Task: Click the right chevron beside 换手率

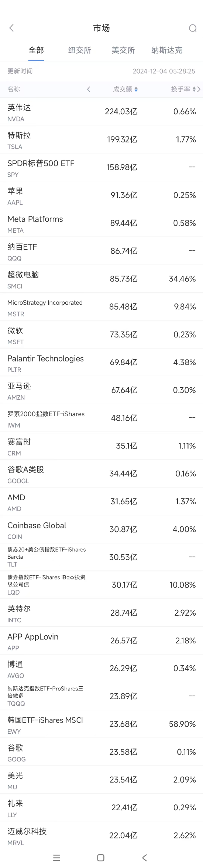Action: (x=199, y=89)
